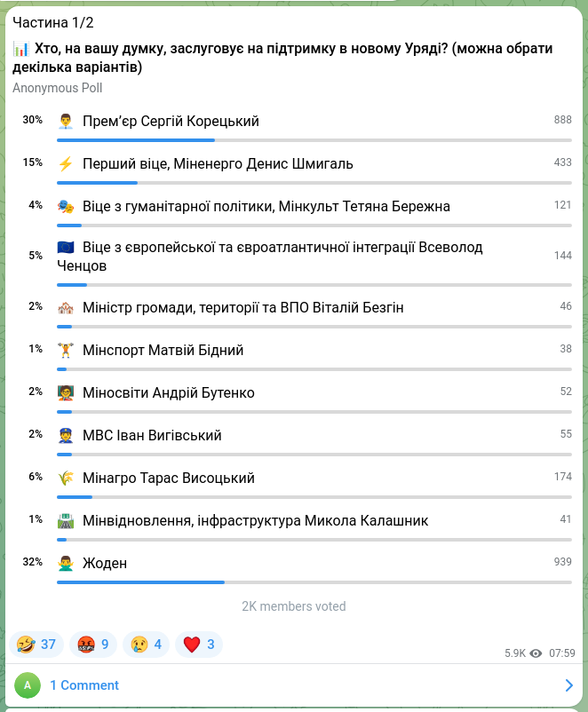
Task: Click the EU flag emoji beside Всеволод Ченцов
Action: (66, 248)
